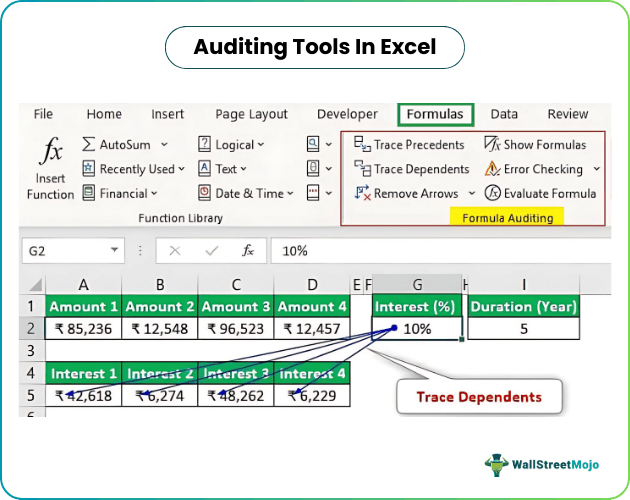Image resolution: width=630 pixels, height=500 pixels.
Task: Click the Logical functions icon
Action: click(x=204, y=144)
